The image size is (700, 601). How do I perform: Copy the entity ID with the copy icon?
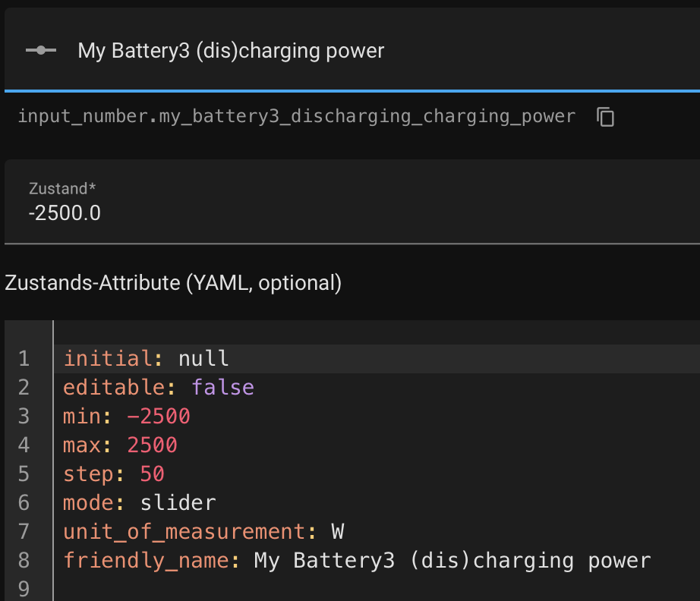605,117
